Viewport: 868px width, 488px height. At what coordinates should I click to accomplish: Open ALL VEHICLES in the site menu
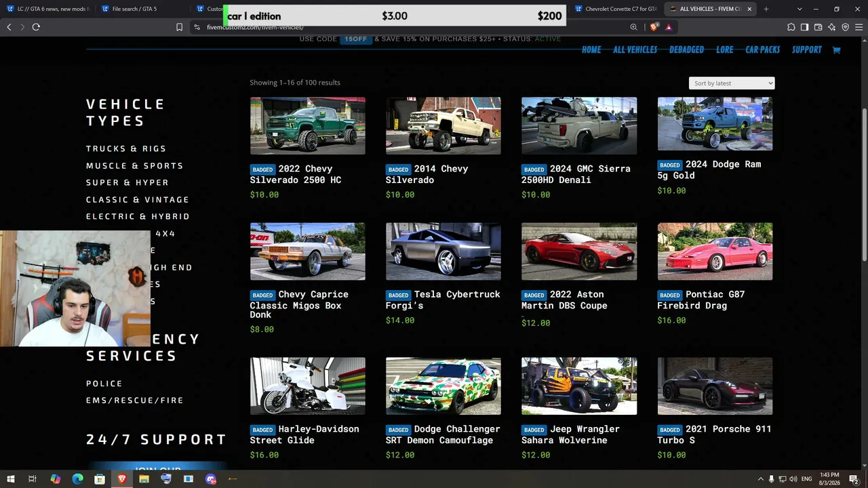click(x=635, y=49)
